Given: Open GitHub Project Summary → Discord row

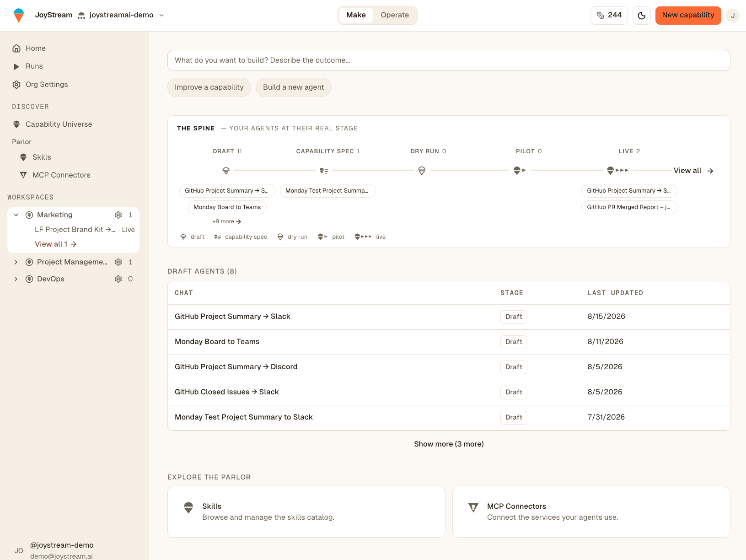Looking at the screenshot, I should click(x=449, y=367).
